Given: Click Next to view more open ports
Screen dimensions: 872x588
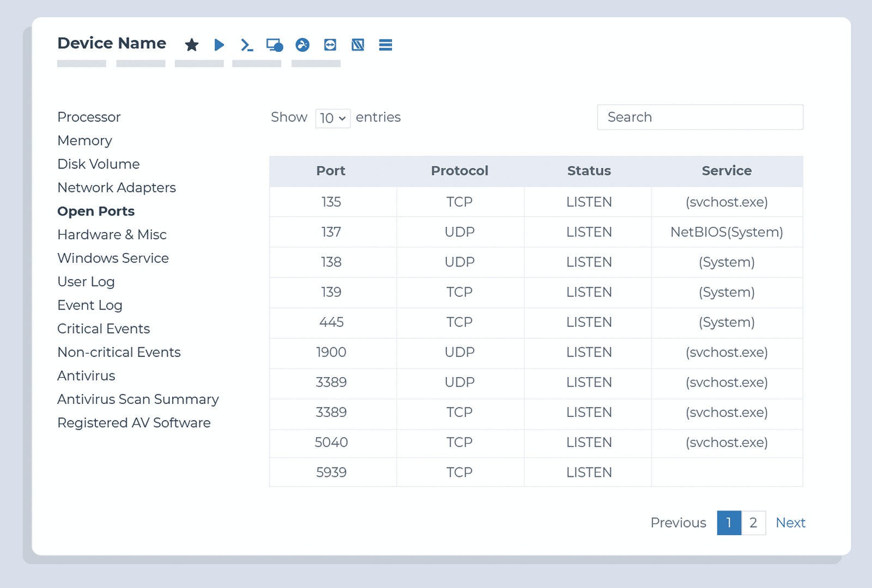Looking at the screenshot, I should pos(791,523).
